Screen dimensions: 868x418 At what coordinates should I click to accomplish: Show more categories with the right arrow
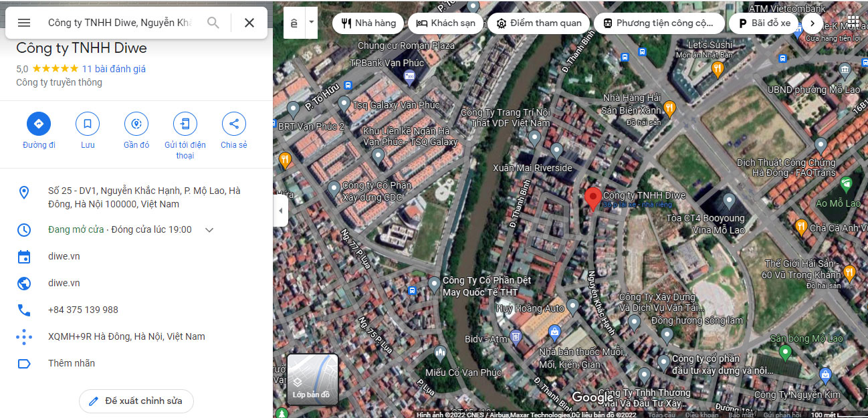tap(812, 22)
